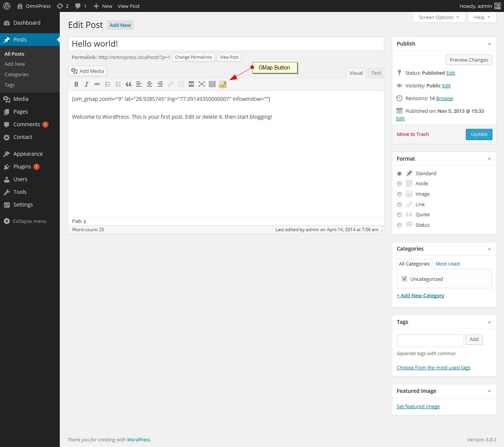Click the Insert link icon
The width and height of the screenshot is (504, 447).
[170, 84]
